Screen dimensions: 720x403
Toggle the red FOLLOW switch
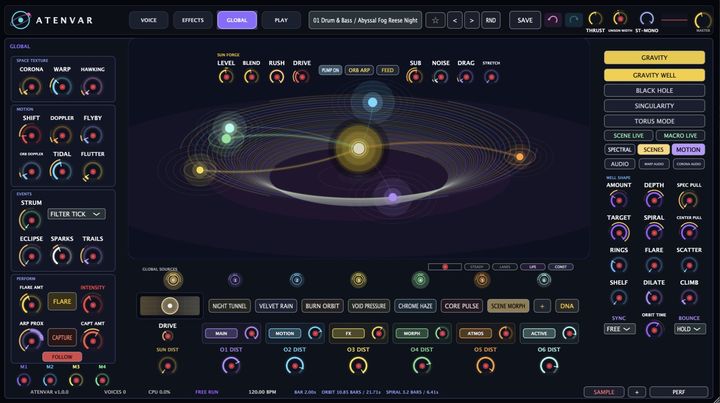pyautogui.click(x=62, y=357)
